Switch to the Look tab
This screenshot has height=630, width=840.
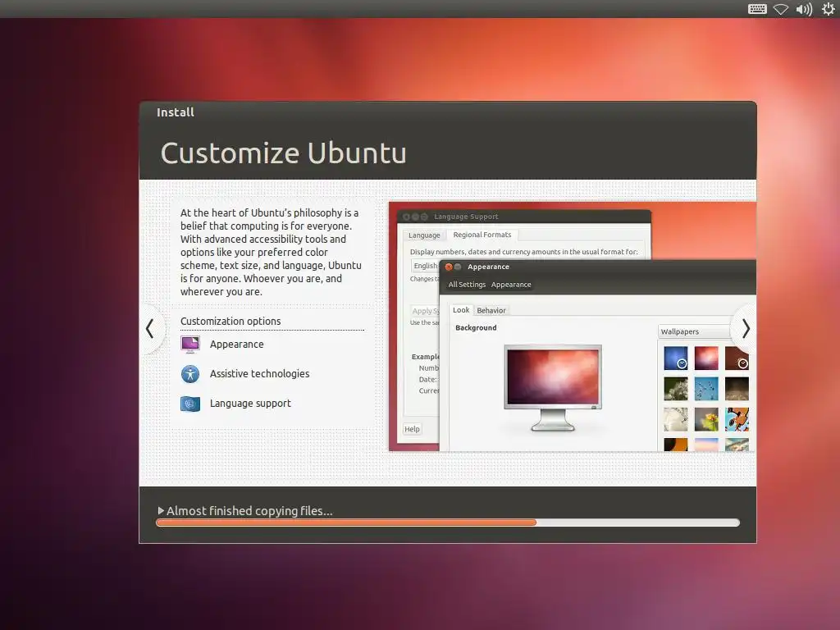point(461,310)
